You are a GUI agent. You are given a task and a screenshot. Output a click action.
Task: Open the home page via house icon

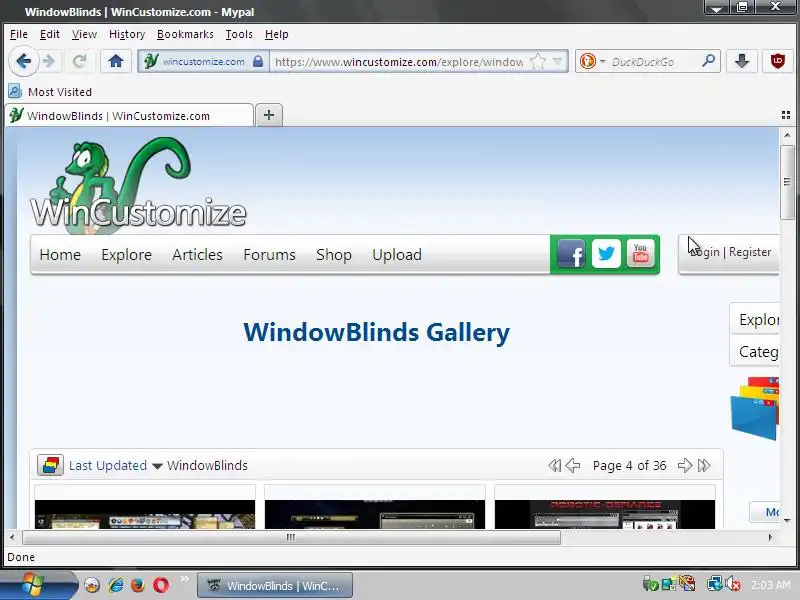pyautogui.click(x=116, y=62)
